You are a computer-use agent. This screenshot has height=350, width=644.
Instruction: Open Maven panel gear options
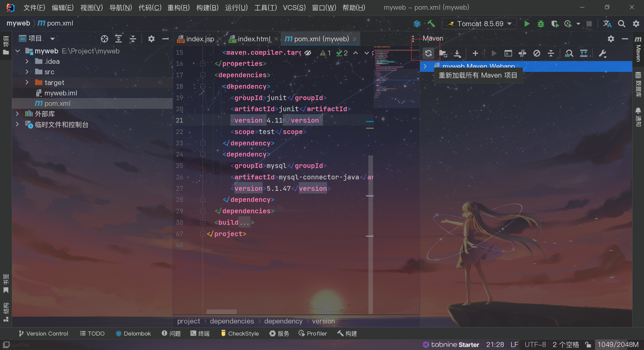[x=611, y=39]
